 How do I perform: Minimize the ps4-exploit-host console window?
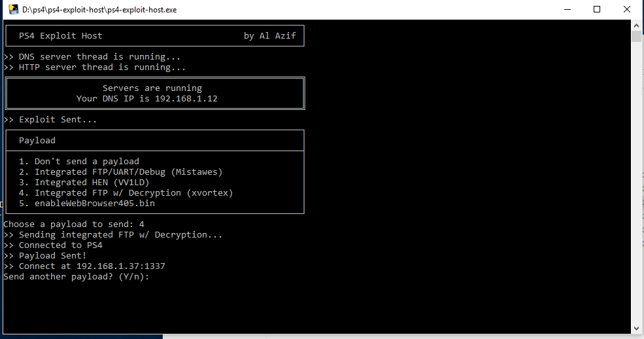tap(568, 9)
